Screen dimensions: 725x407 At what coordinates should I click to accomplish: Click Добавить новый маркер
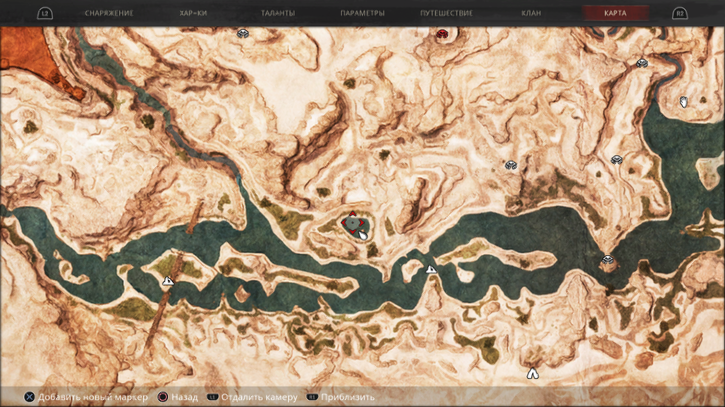93,397
